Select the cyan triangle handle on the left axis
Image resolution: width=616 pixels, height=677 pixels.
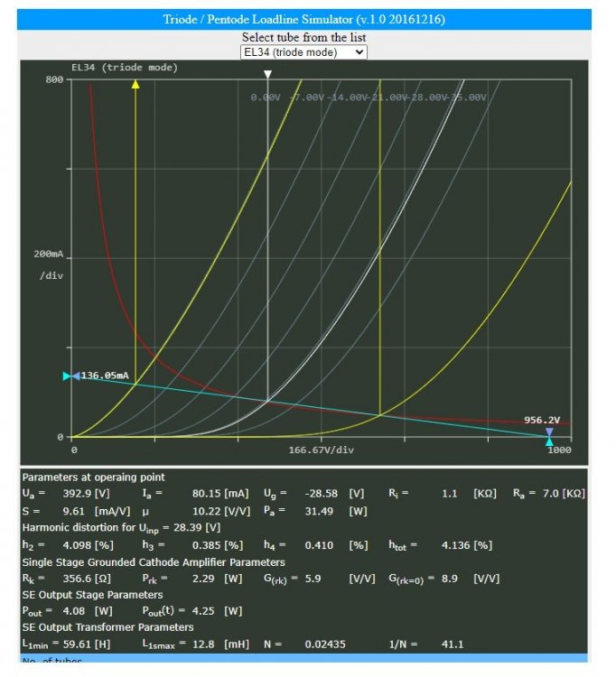67,376
